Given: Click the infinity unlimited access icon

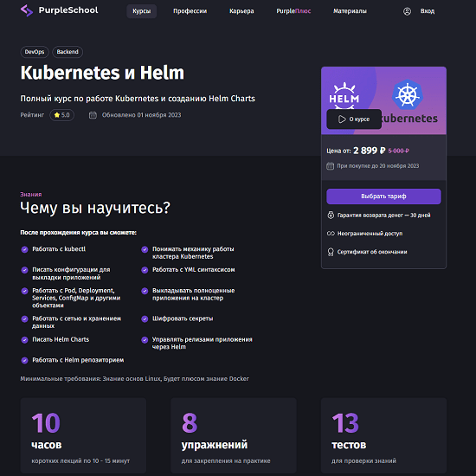Looking at the screenshot, I should pyautogui.click(x=331, y=234).
